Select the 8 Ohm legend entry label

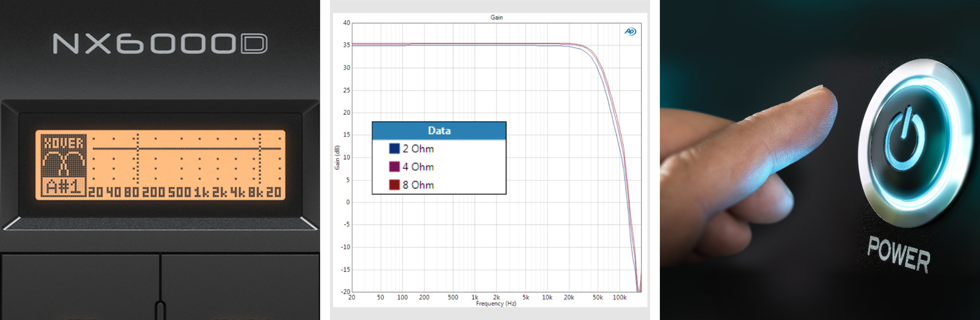418,185
